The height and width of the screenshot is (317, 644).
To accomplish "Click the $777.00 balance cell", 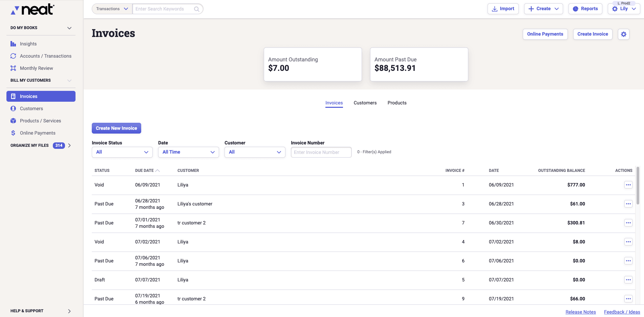I will point(576,185).
